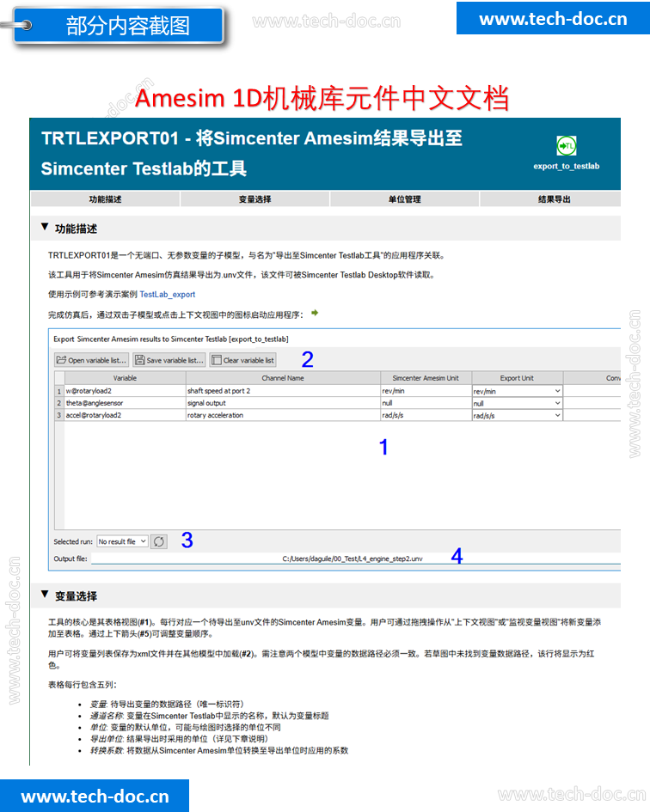Image resolution: width=650 pixels, height=812 pixels.
Task: Click the 'shaft speed at port 2' cell
Action: click(283, 391)
